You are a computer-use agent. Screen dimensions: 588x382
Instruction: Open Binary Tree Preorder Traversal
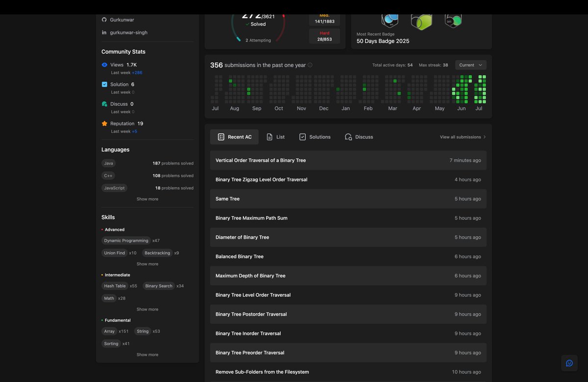(x=348, y=353)
